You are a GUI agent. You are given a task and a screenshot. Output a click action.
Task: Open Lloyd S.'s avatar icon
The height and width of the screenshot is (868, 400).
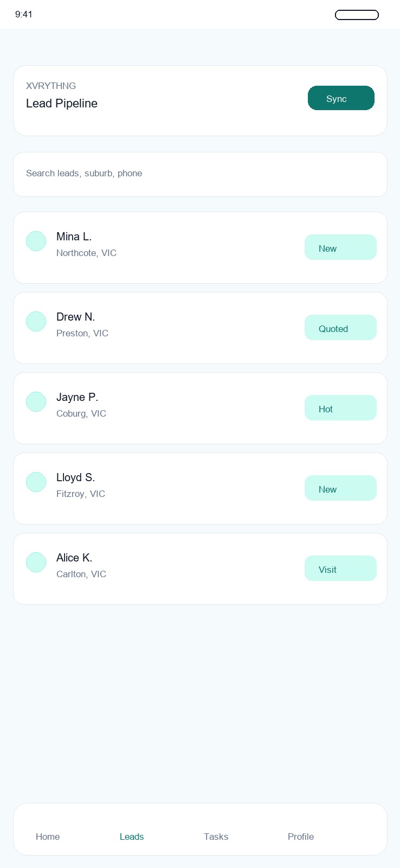[36, 482]
